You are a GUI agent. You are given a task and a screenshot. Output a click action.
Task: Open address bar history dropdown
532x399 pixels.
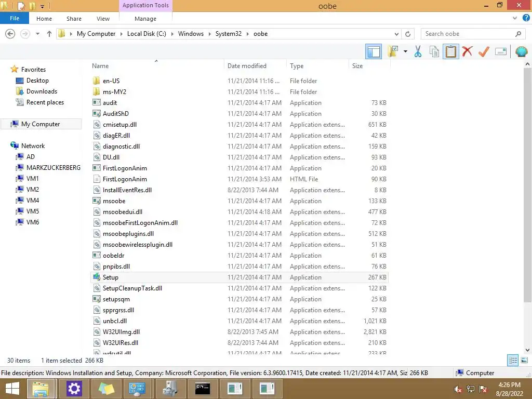click(396, 34)
